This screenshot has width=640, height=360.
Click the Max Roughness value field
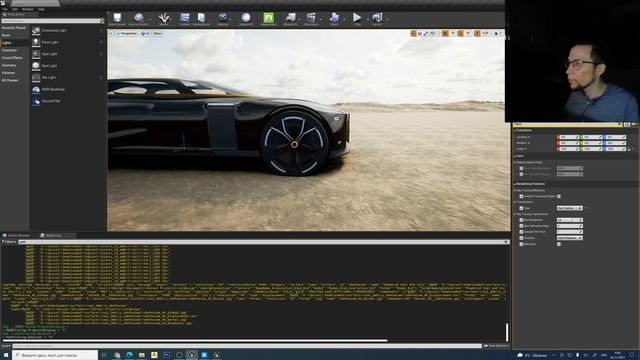[x=570, y=220]
